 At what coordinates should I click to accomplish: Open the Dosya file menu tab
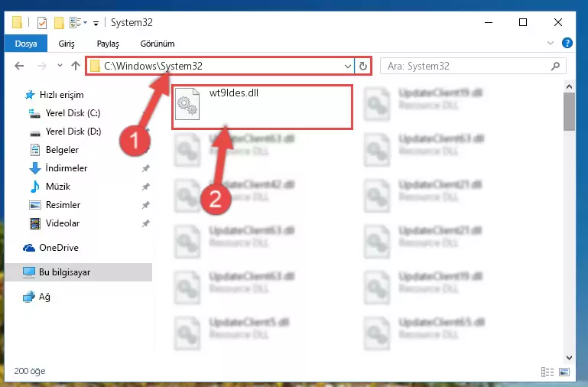click(x=26, y=44)
